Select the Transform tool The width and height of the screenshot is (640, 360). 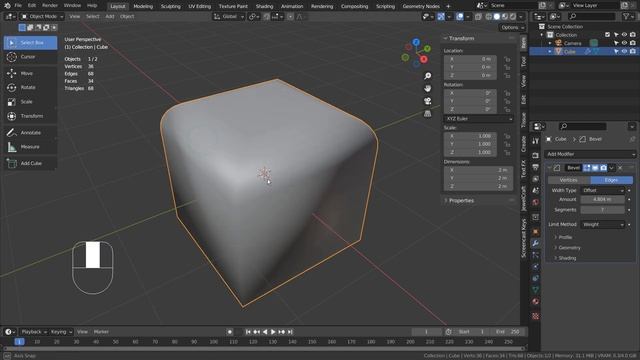[x=30, y=116]
